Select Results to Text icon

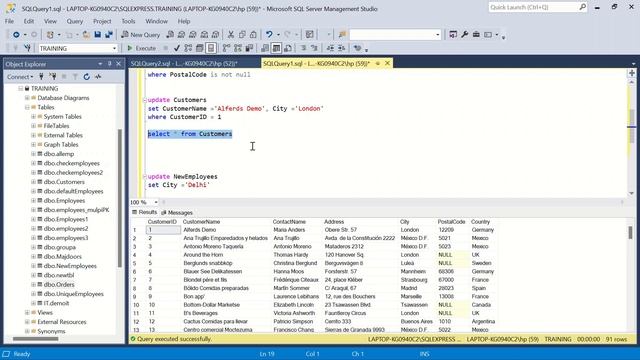coord(265,48)
